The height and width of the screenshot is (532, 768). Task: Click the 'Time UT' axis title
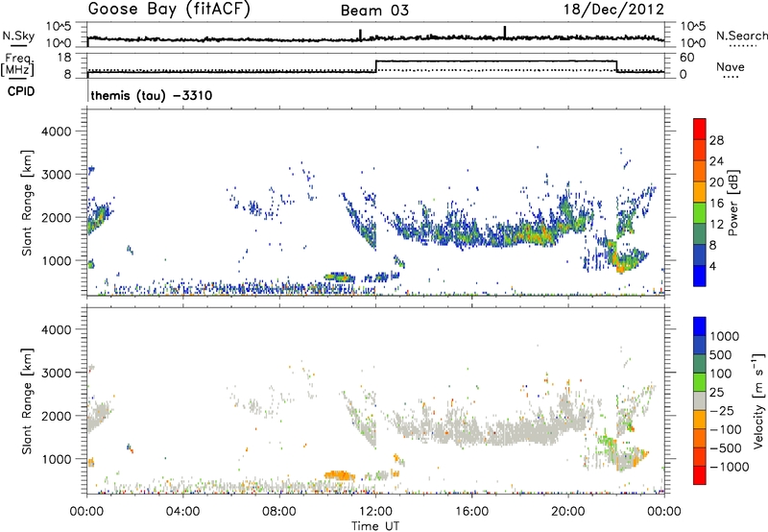click(375, 525)
